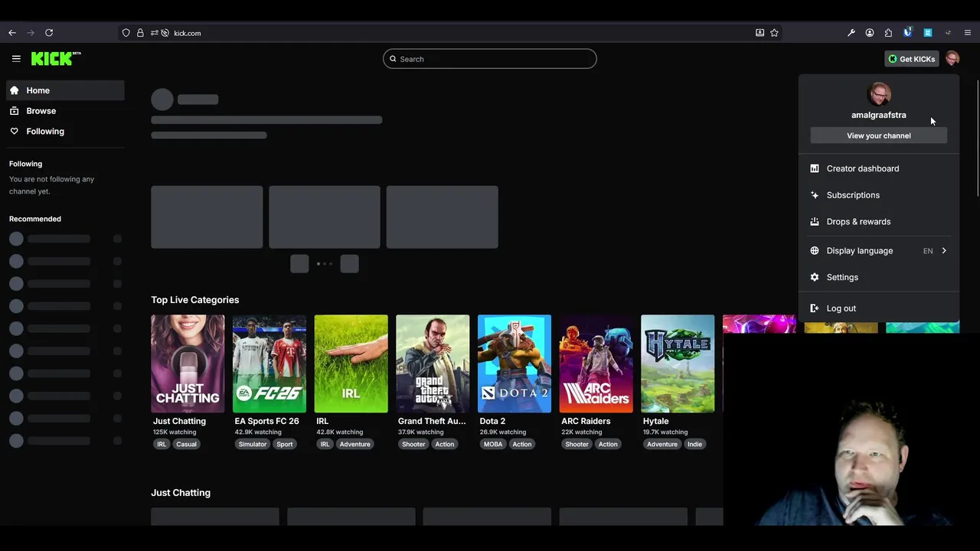Click Shooter tag under ARC Raiders

(x=577, y=445)
